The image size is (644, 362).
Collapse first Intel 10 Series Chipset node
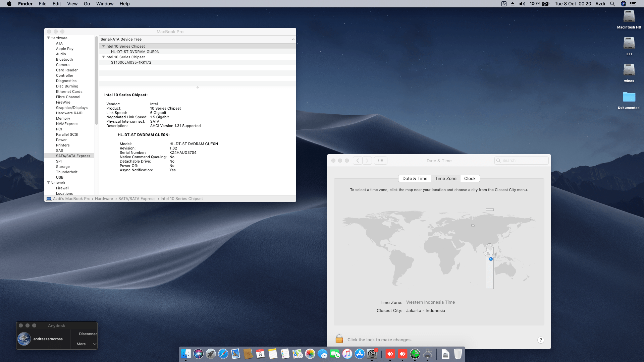pyautogui.click(x=103, y=46)
